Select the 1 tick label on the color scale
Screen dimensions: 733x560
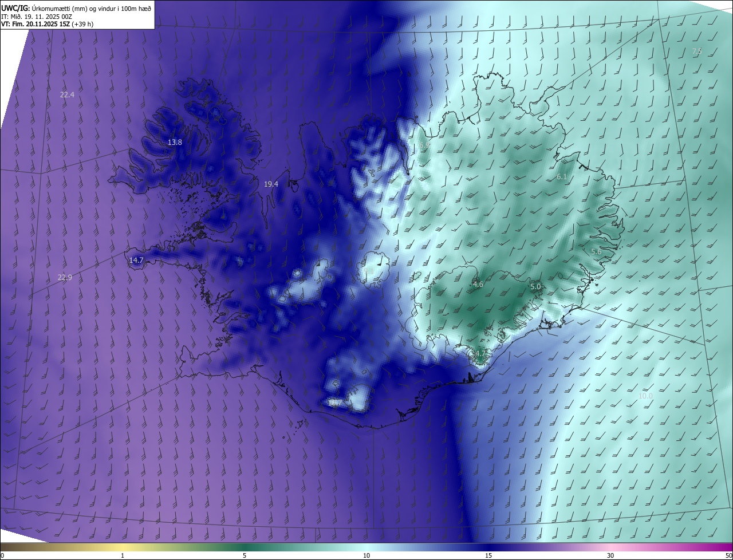point(123,555)
